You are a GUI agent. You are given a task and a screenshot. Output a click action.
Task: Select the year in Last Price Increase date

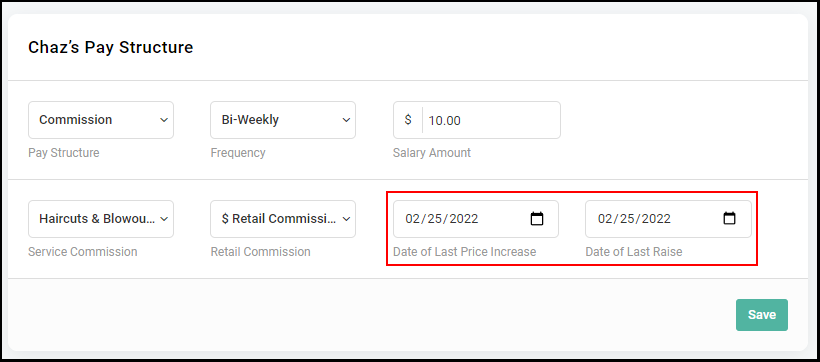pyautogui.click(x=464, y=219)
